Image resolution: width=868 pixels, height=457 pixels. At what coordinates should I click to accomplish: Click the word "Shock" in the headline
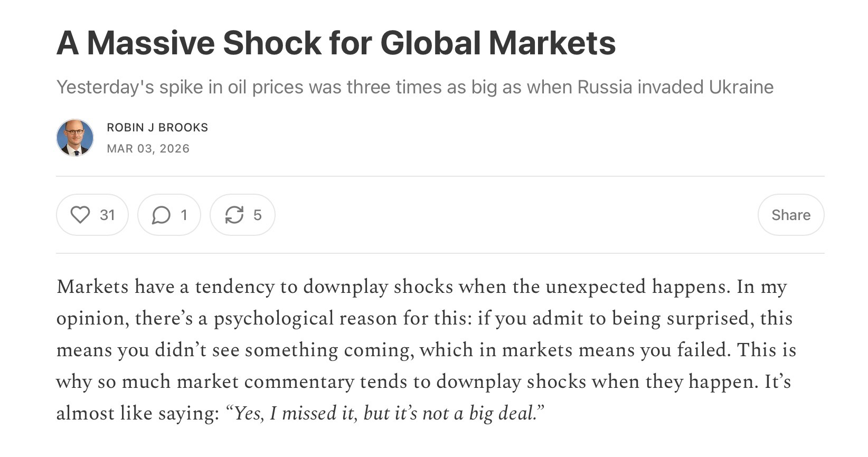coord(271,43)
